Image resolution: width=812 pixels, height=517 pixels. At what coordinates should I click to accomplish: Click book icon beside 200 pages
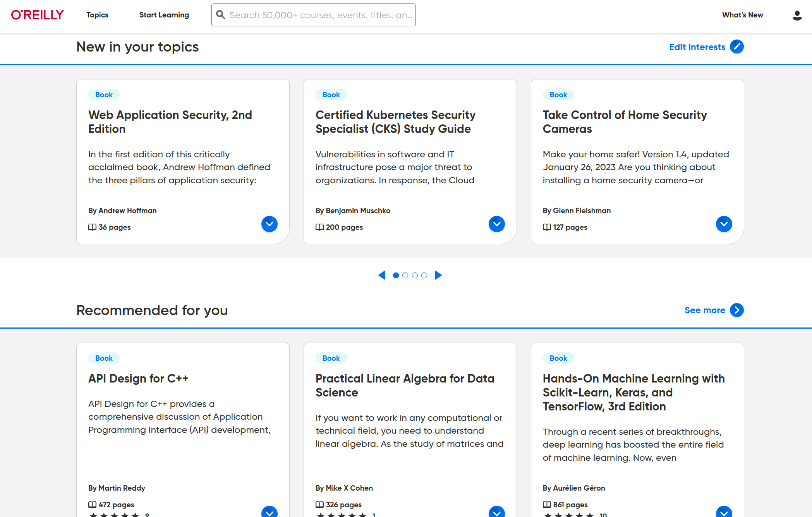coord(319,227)
